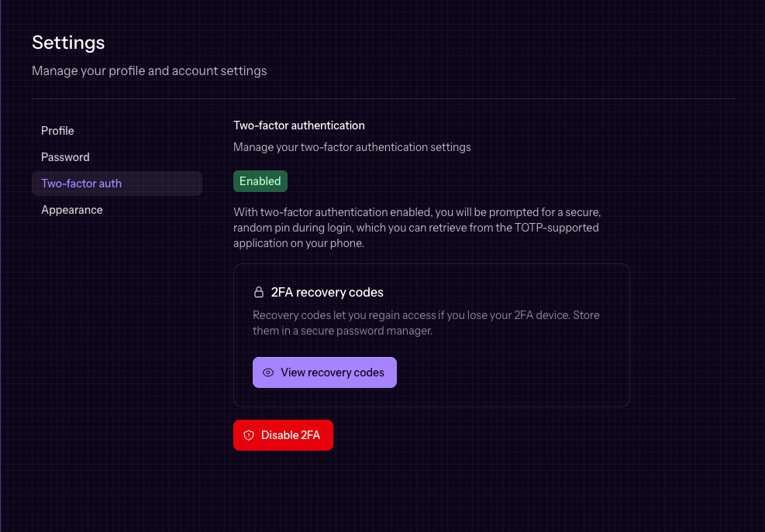The width and height of the screenshot is (765, 532).
Task: Click the green Enabled status badge
Action: point(260,181)
